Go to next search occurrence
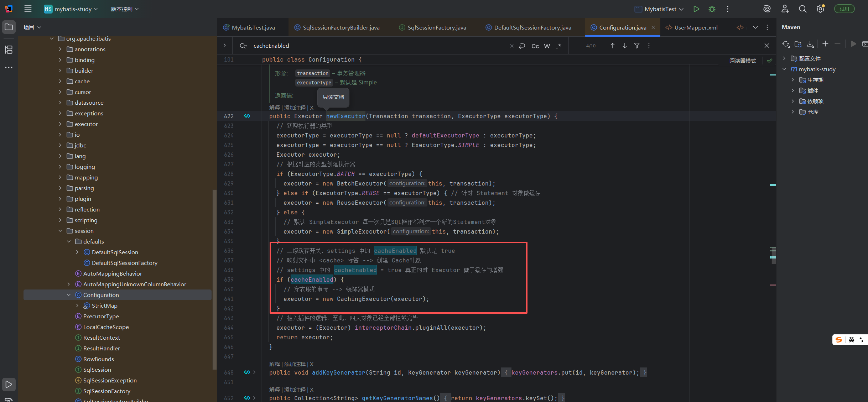 tap(624, 46)
